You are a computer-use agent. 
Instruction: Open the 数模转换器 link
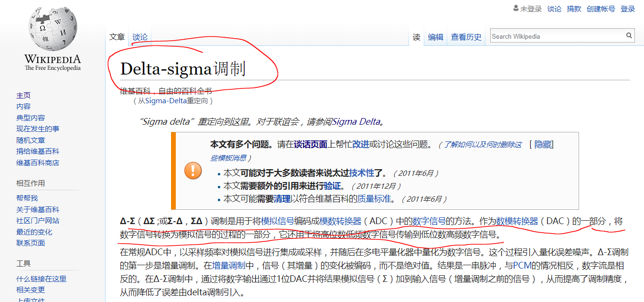pyautogui.click(x=517, y=221)
